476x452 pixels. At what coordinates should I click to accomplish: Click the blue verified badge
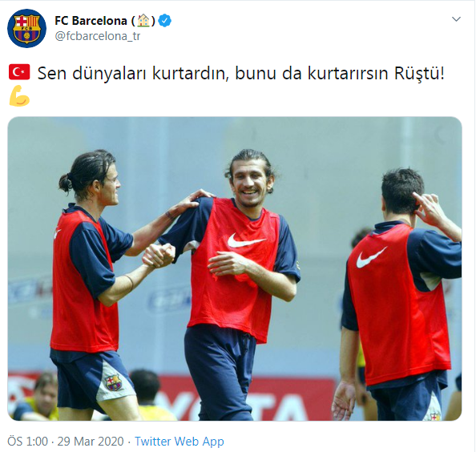pyautogui.click(x=165, y=21)
